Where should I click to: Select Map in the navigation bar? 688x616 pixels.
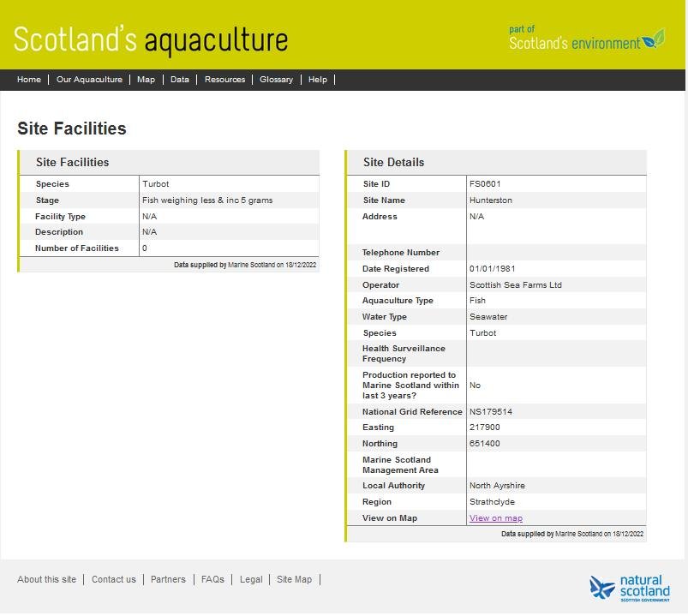(x=147, y=80)
